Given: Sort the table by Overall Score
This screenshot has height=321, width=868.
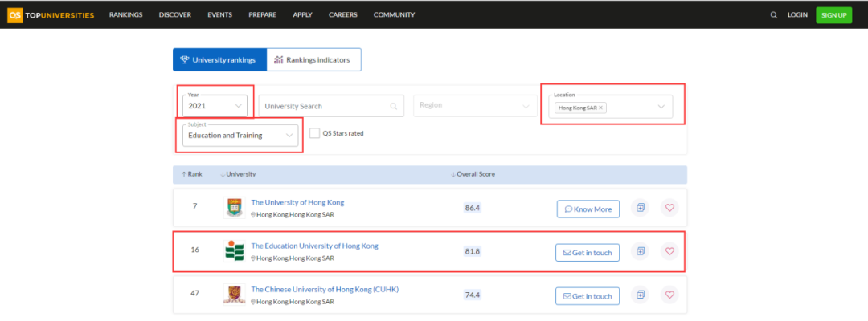Looking at the screenshot, I should (473, 174).
